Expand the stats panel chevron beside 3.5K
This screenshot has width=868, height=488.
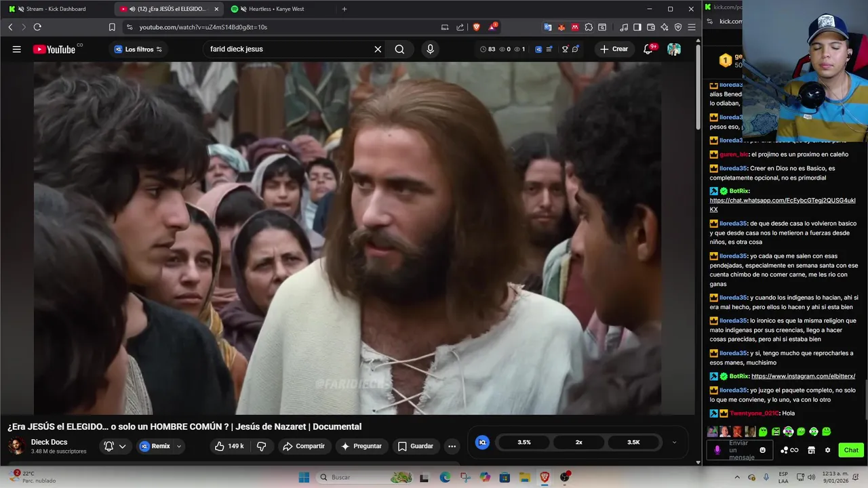[674, 442]
